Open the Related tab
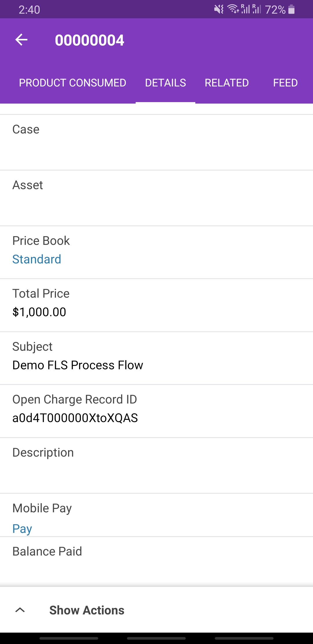 pos(227,83)
